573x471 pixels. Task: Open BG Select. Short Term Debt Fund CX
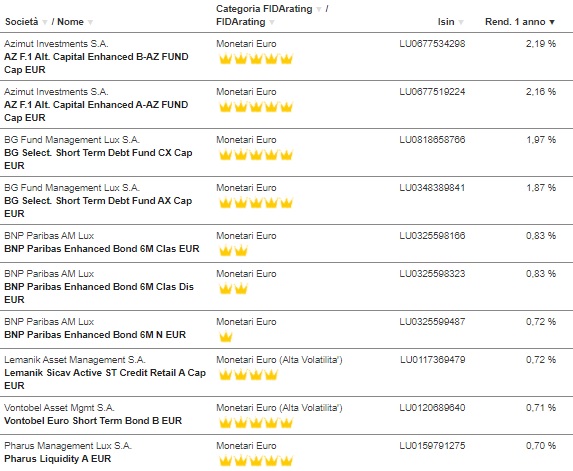coord(98,159)
